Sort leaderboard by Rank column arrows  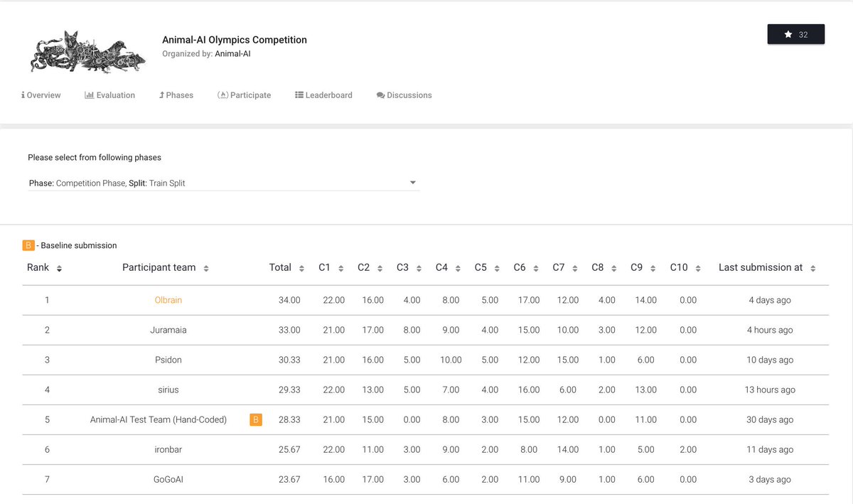(59, 269)
